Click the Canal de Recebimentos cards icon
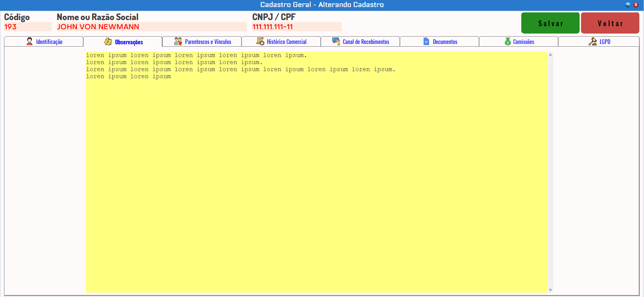The width and height of the screenshot is (644, 297). 336,41
